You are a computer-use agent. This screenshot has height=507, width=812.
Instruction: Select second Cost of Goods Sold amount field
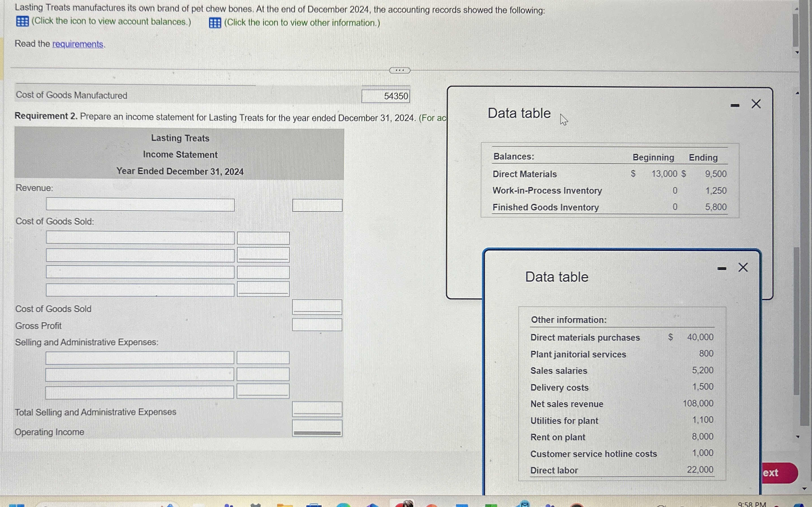click(263, 255)
